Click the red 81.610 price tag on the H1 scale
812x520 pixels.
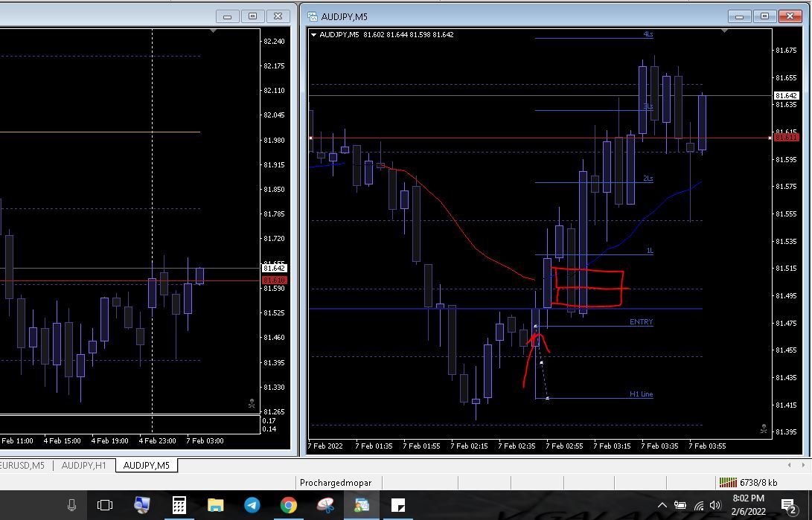click(x=274, y=280)
